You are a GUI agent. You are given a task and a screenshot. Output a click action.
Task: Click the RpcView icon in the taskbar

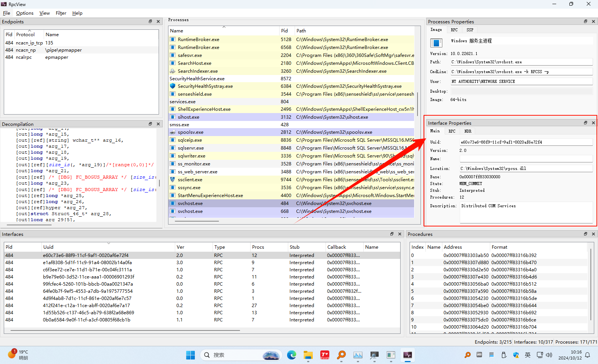[x=407, y=355]
